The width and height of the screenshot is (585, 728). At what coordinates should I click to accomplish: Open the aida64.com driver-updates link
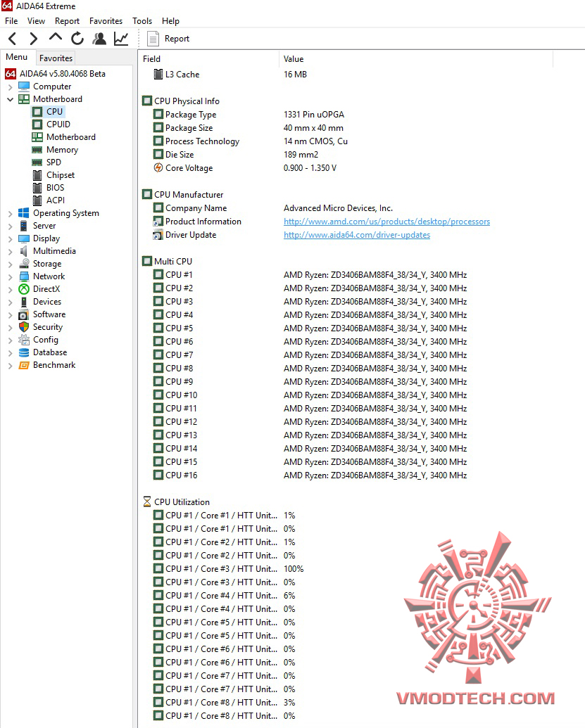coord(357,235)
